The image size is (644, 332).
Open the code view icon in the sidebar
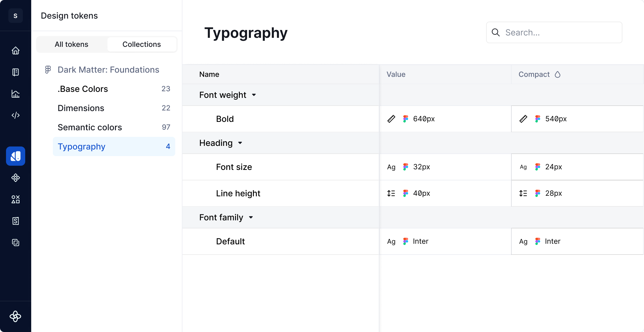(x=15, y=115)
